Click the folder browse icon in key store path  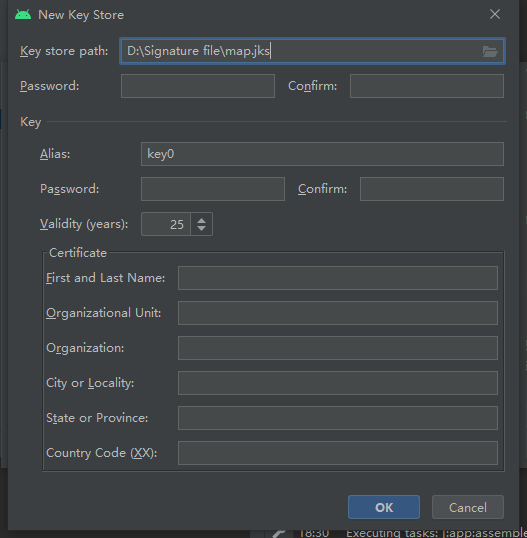[x=490, y=51]
